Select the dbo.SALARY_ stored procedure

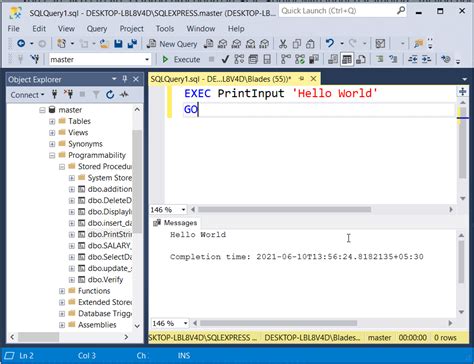(109, 246)
